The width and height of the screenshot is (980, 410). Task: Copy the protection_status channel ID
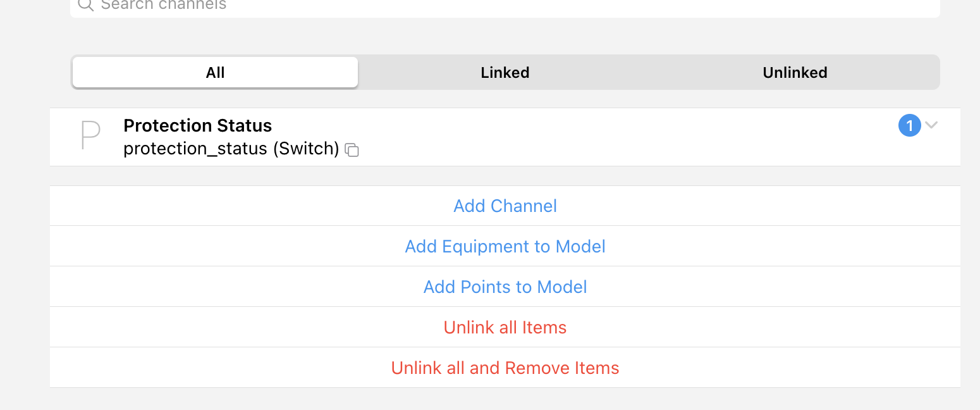(352, 150)
